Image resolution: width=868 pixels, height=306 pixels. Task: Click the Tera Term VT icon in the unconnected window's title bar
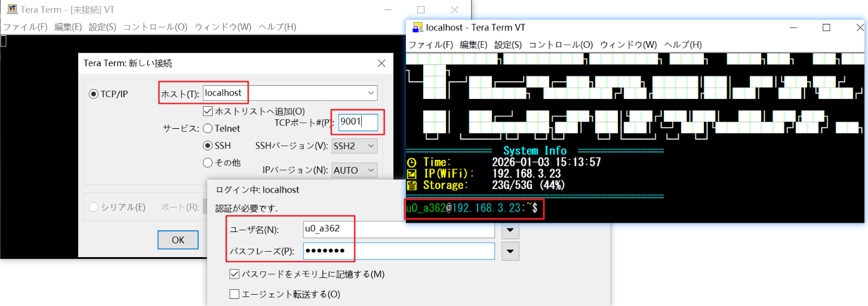click(11, 9)
